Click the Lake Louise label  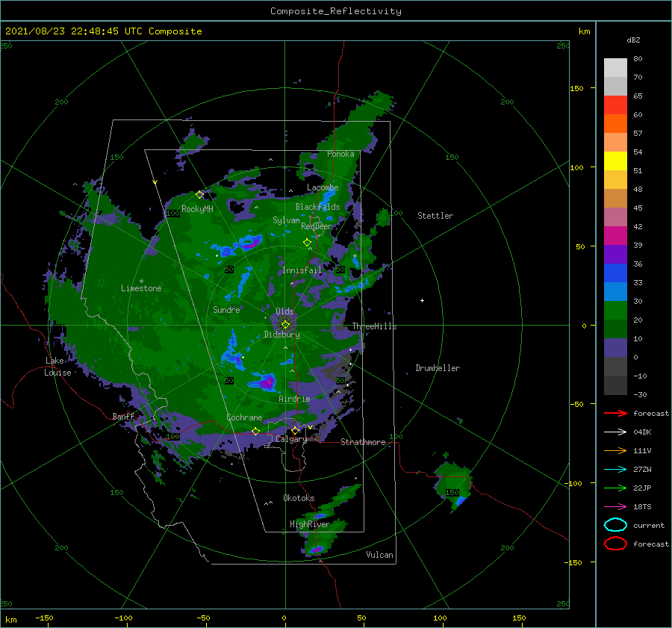57,367
